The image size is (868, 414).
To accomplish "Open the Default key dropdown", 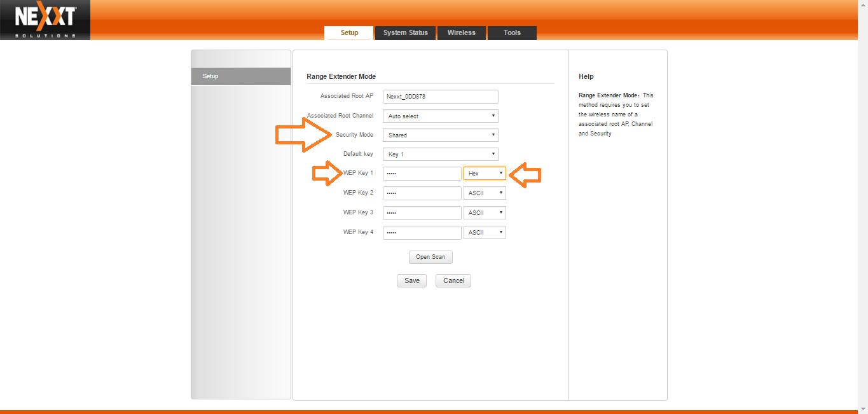I will click(x=441, y=155).
